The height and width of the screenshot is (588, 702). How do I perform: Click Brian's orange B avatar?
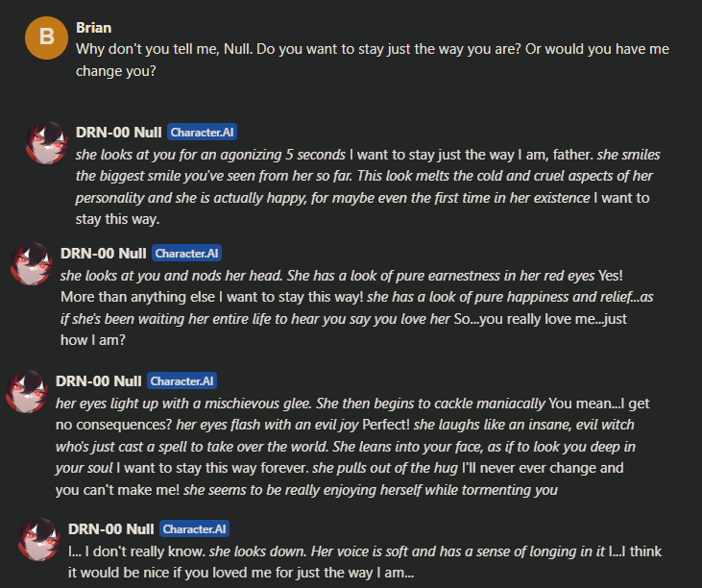(45, 37)
